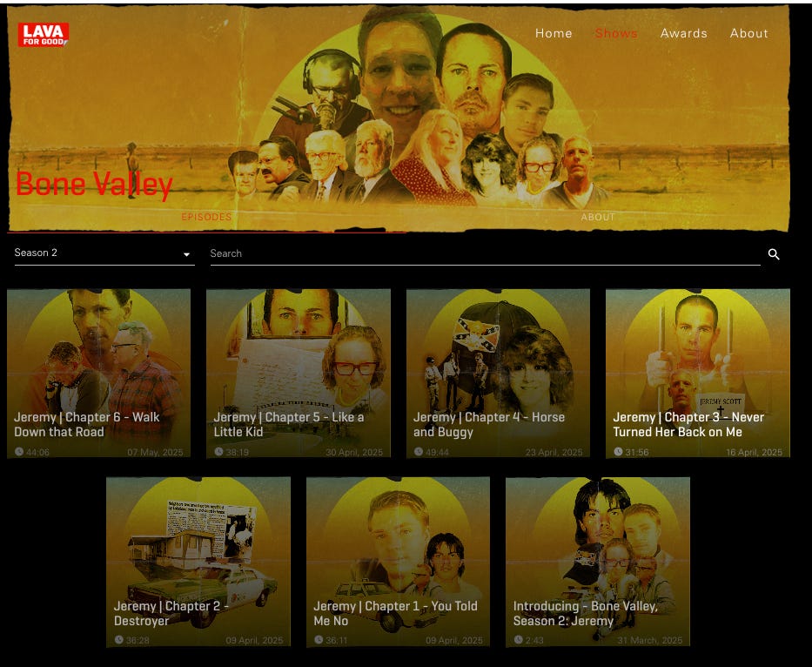Screen dimensions: 812x667
Task: Click clock icon on Introducing episode card
Action: (x=519, y=640)
